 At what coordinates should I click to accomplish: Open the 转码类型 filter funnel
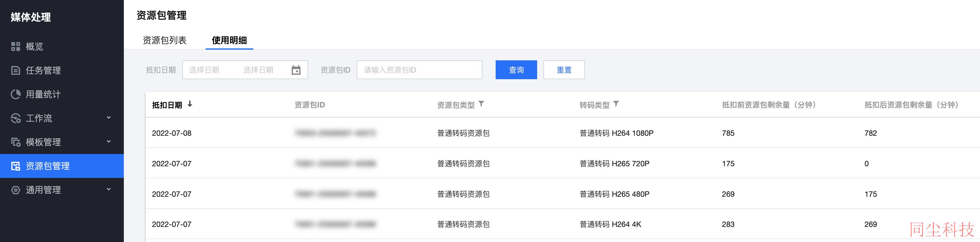616,103
